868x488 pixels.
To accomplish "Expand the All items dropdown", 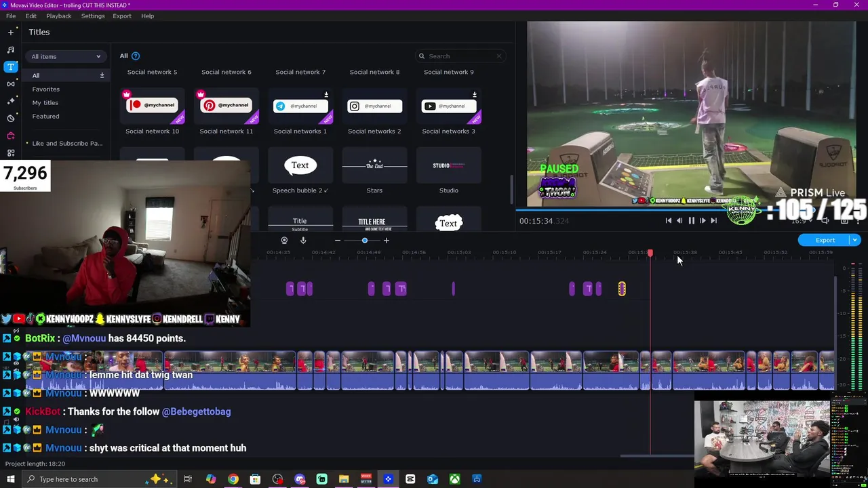I will click(x=66, y=56).
